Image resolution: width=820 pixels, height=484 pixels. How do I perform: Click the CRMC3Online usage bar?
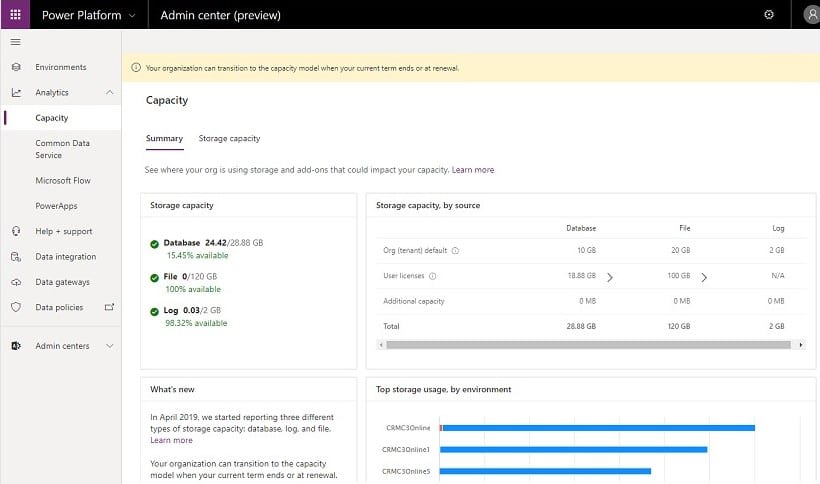(597, 428)
